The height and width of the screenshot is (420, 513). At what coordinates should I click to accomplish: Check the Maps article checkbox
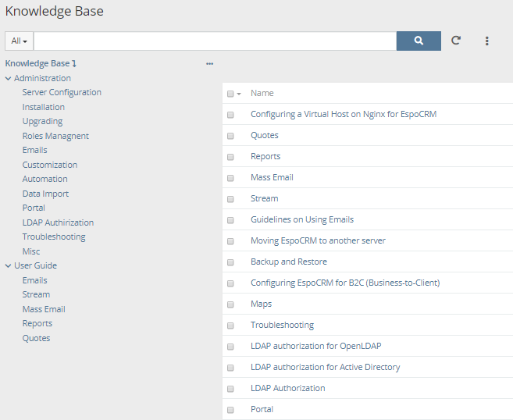click(230, 304)
